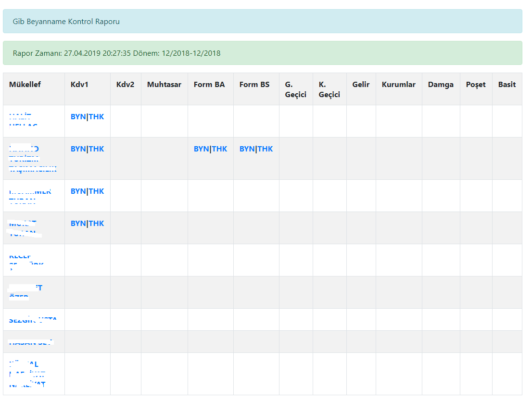532x401 pixels.
Task: Open BYN link in first row Kdv1
Action: coord(78,117)
